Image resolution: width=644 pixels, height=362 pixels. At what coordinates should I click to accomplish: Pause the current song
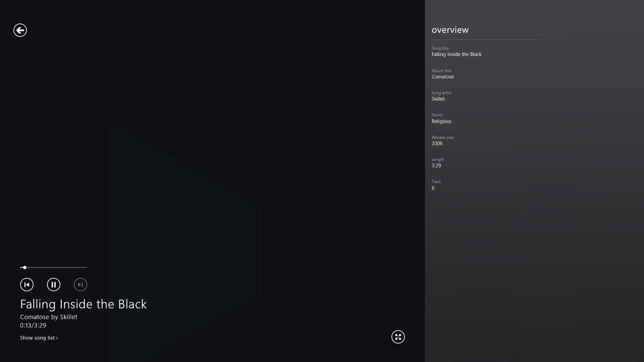pyautogui.click(x=54, y=285)
